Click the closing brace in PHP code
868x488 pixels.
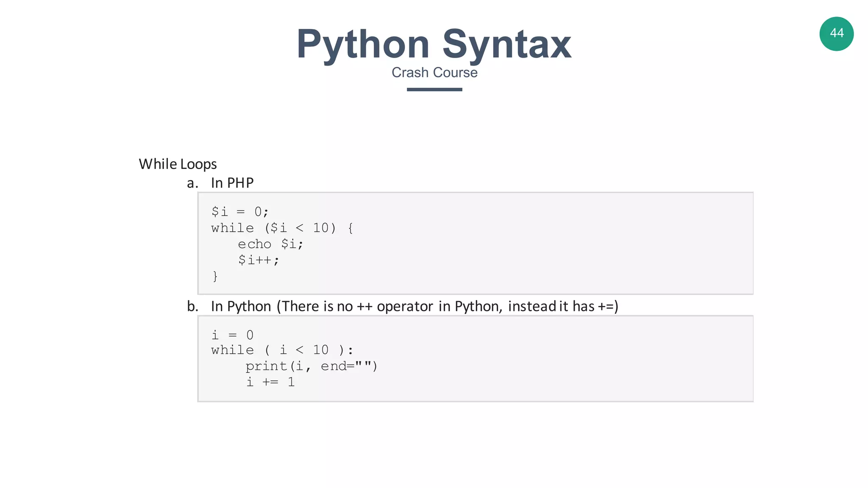pyautogui.click(x=215, y=276)
